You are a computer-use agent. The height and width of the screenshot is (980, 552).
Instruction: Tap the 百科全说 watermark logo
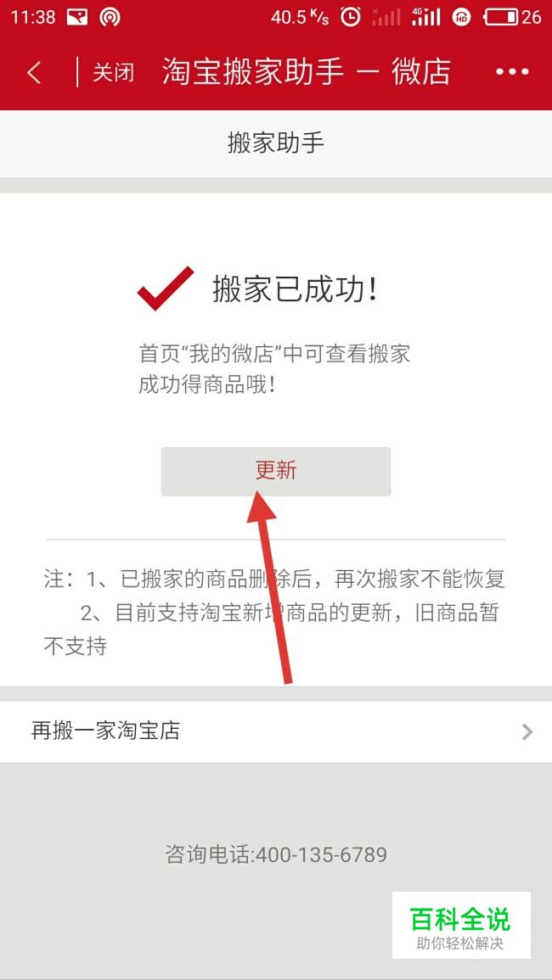[461, 926]
